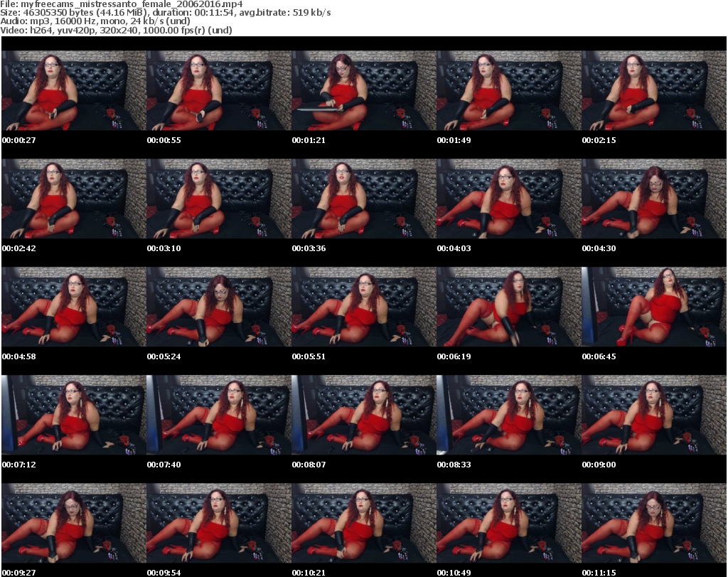Image resolution: width=728 pixels, height=577 pixels.
Task: Click the timestamp label 00:10:21
Action: point(309,573)
